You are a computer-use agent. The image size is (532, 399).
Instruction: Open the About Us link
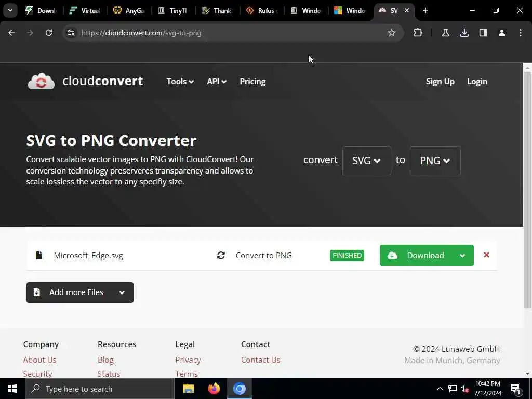(39, 360)
